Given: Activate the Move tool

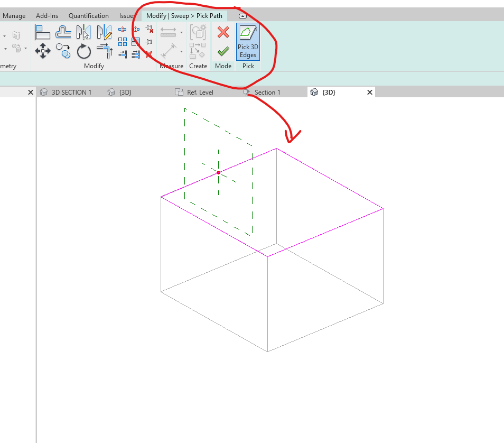Looking at the screenshot, I should [x=43, y=51].
